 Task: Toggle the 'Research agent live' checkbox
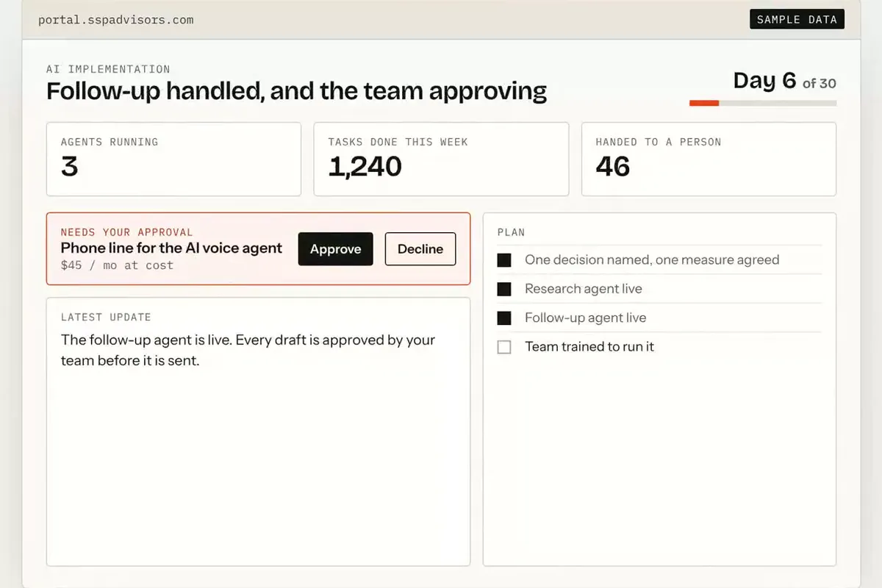[504, 289]
